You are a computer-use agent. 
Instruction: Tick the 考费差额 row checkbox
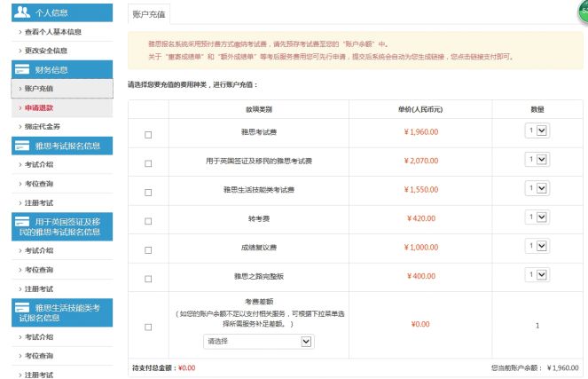(148, 328)
